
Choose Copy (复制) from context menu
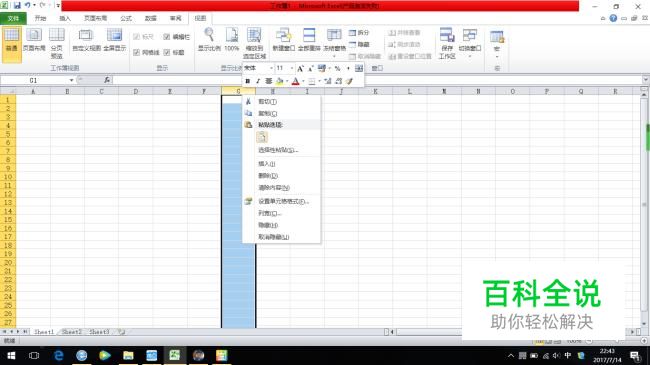coord(281,113)
